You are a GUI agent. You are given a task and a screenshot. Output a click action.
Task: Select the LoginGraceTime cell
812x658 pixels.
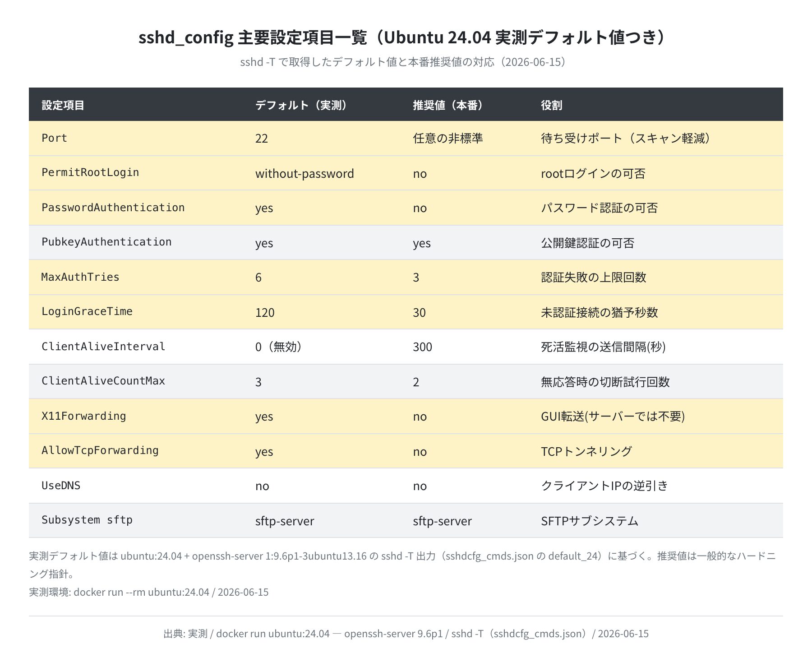87,312
